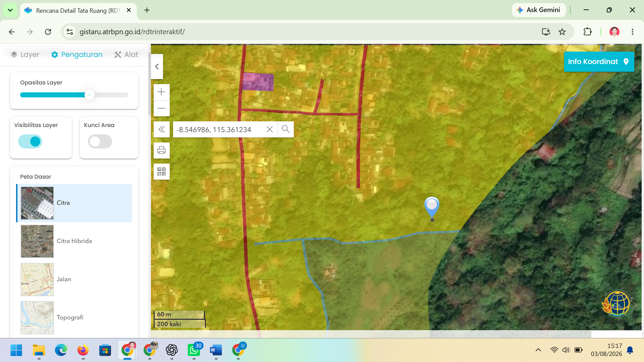
Task: Click the address bar URL
Action: tap(132, 32)
